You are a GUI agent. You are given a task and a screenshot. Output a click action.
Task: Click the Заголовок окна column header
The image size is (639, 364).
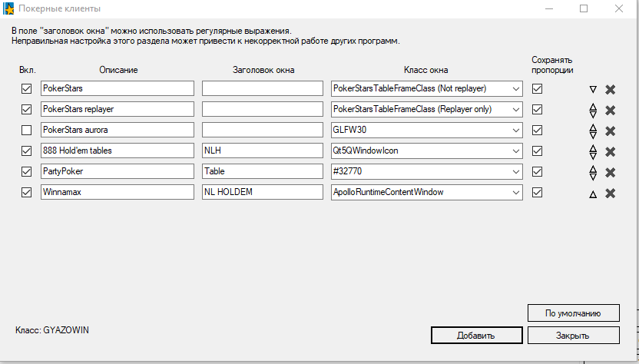point(263,70)
